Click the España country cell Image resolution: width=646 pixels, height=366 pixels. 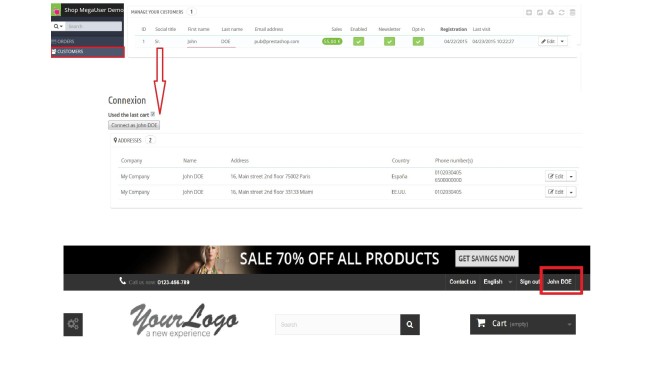point(399,176)
